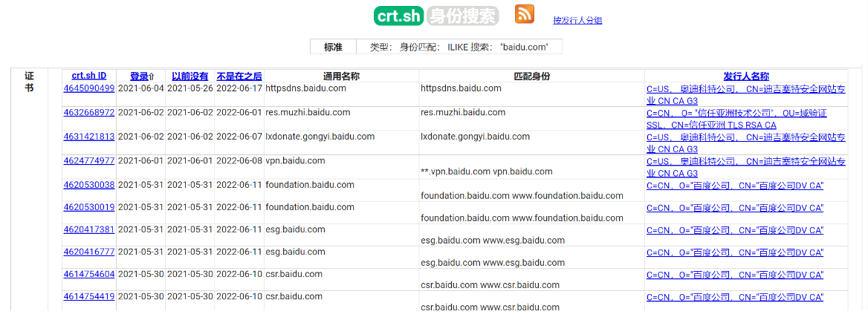
Task: Click the 发行人名称 column header link
Action: [745, 76]
